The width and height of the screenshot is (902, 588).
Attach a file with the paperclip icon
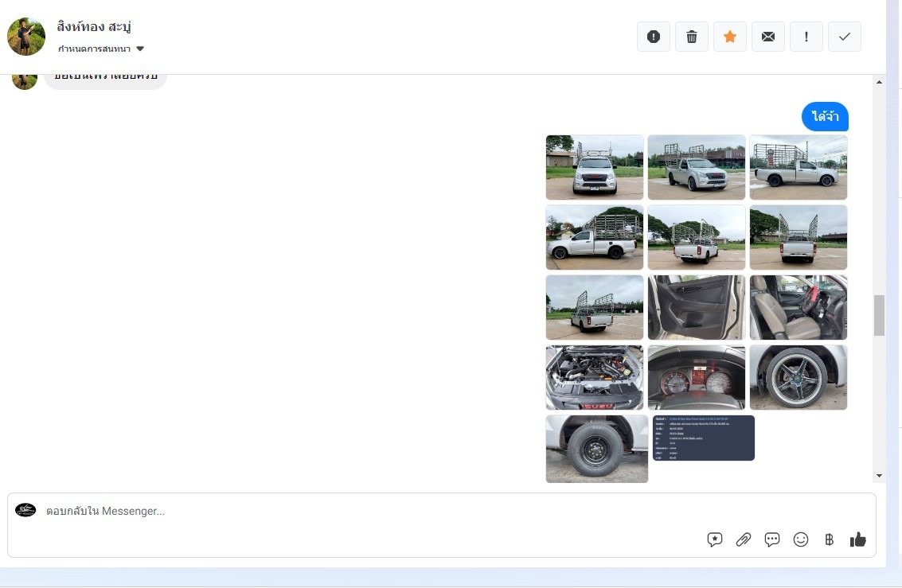[x=744, y=539]
